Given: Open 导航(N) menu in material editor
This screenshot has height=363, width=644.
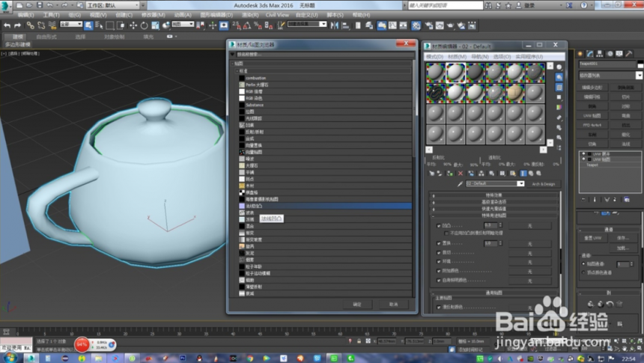Looking at the screenshot, I should pyautogui.click(x=480, y=57).
